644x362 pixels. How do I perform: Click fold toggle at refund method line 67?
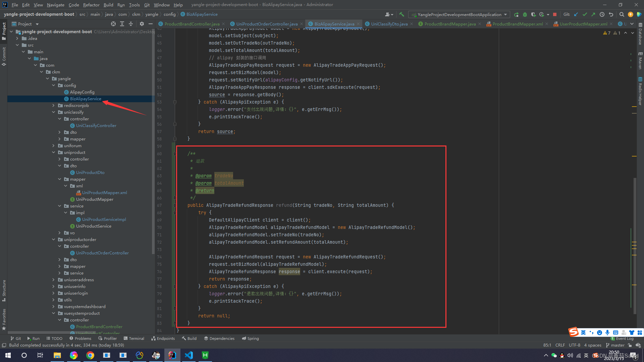(x=175, y=205)
